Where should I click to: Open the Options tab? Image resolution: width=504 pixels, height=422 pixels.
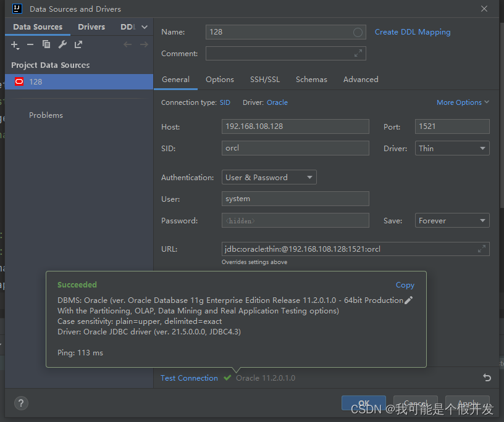coord(220,80)
